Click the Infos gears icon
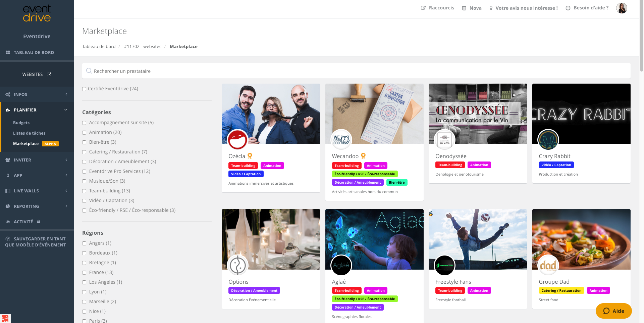This screenshot has height=323, width=644. tap(8, 94)
